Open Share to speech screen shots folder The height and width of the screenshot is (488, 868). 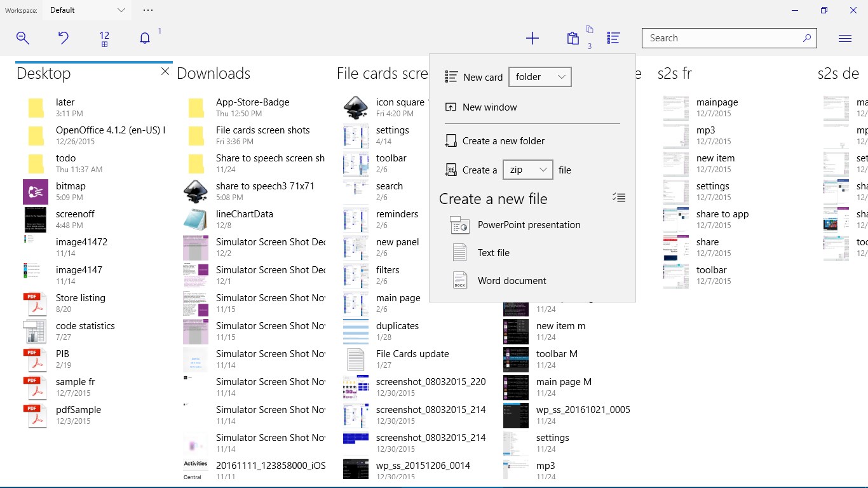tap(271, 158)
